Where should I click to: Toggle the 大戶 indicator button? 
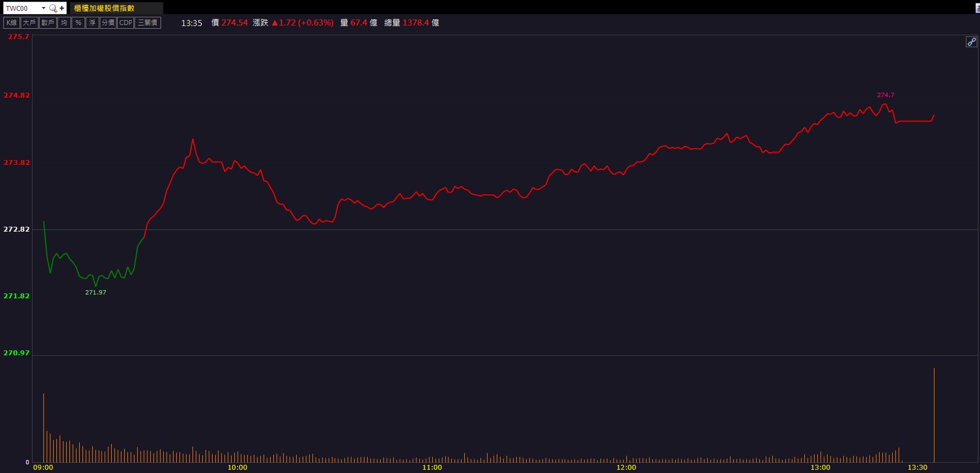point(29,23)
